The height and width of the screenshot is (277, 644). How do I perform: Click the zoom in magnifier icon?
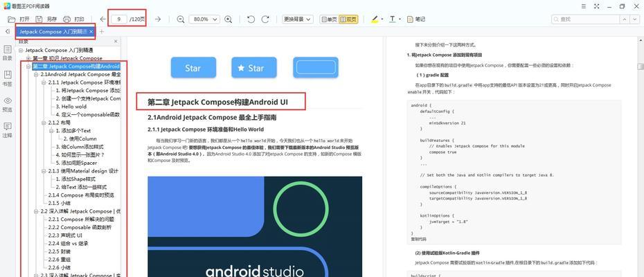[229, 19]
